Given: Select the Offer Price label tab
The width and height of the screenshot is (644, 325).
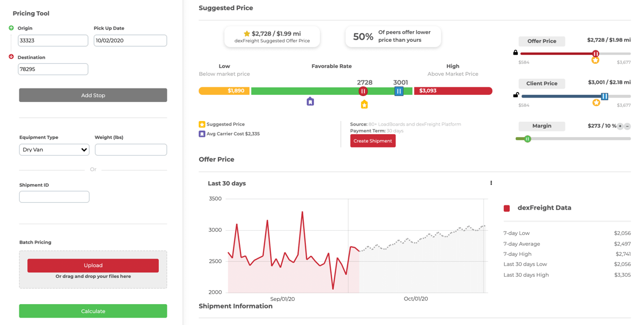Looking at the screenshot, I should point(541,41).
